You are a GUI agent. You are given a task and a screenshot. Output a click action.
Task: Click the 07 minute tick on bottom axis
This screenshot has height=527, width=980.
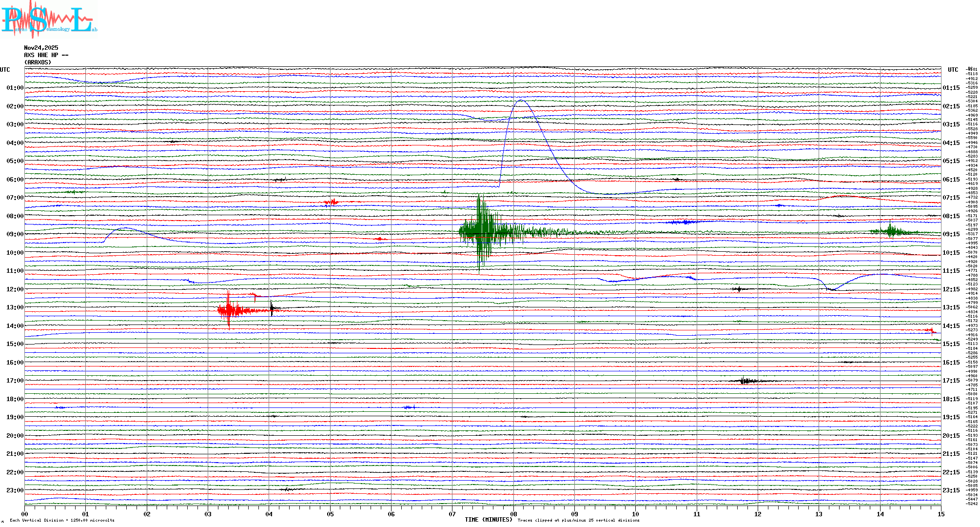click(x=452, y=514)
